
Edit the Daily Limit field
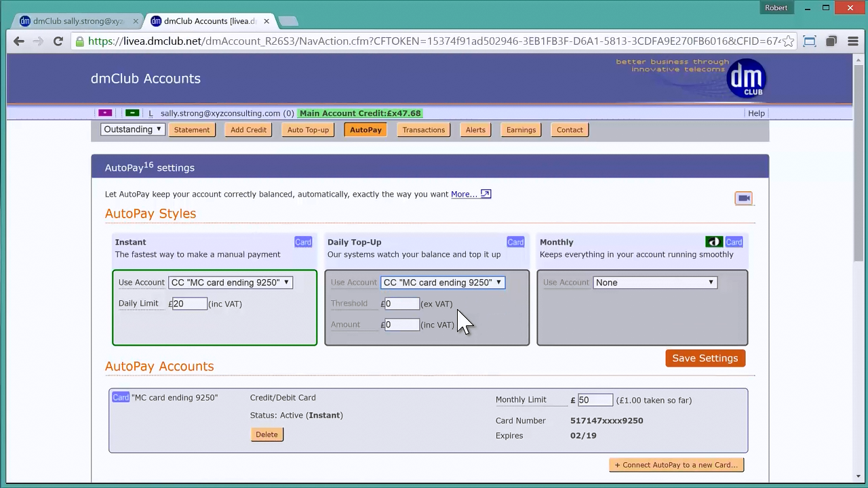[189, 304]
